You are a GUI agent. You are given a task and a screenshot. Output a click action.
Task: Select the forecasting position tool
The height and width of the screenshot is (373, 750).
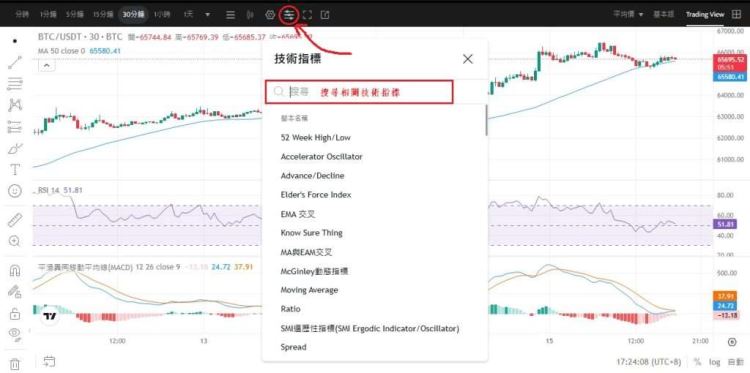(x=15, y=127)
